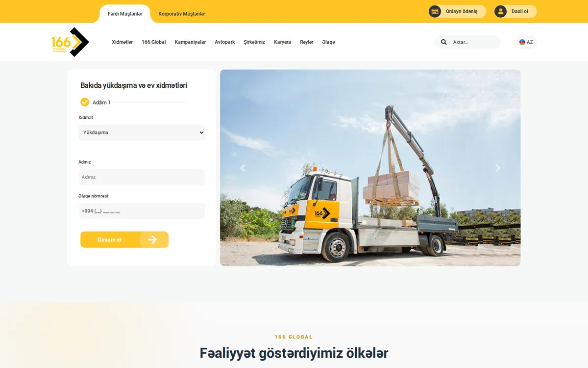Screen dimensions: 588x368
Task: Open the Kampaniyalar menu item
Action: click(x=190, y=42)
